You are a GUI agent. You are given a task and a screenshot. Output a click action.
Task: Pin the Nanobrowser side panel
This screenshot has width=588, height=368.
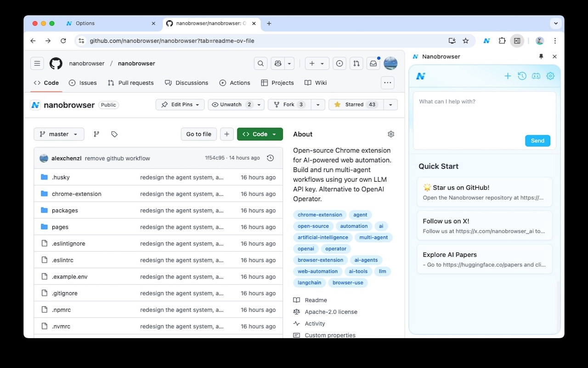tap(541, 56)
